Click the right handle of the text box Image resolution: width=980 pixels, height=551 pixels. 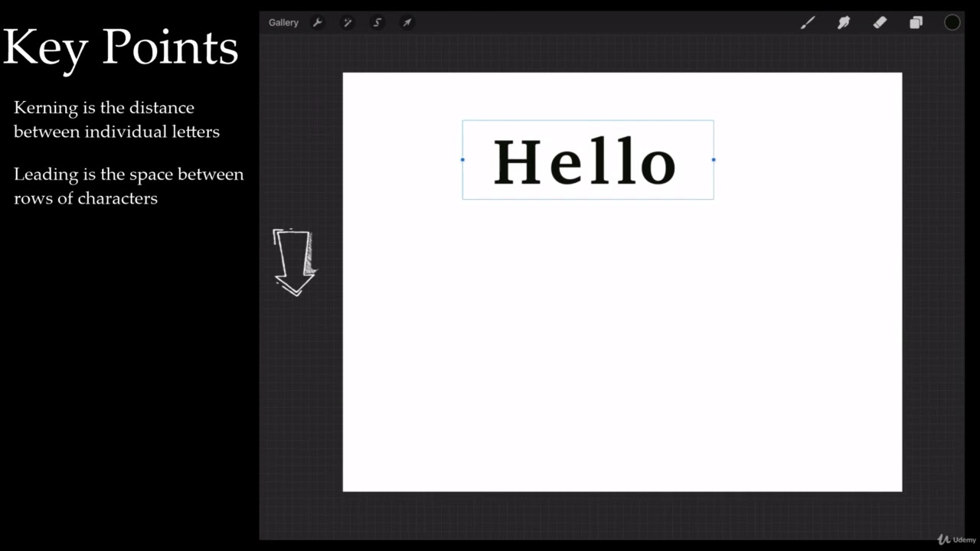[714, 160]
